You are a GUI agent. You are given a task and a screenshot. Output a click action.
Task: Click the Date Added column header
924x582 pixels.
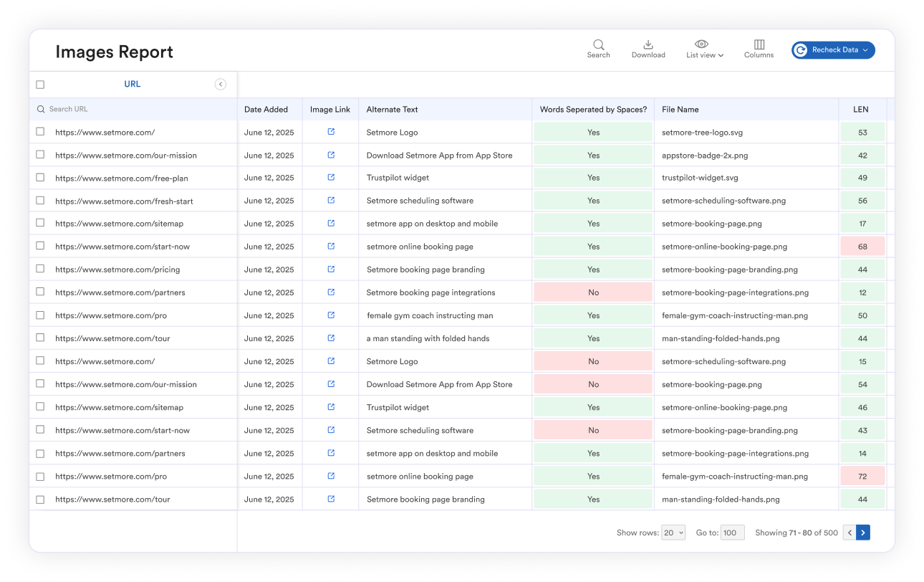click(x=266, y=109)
